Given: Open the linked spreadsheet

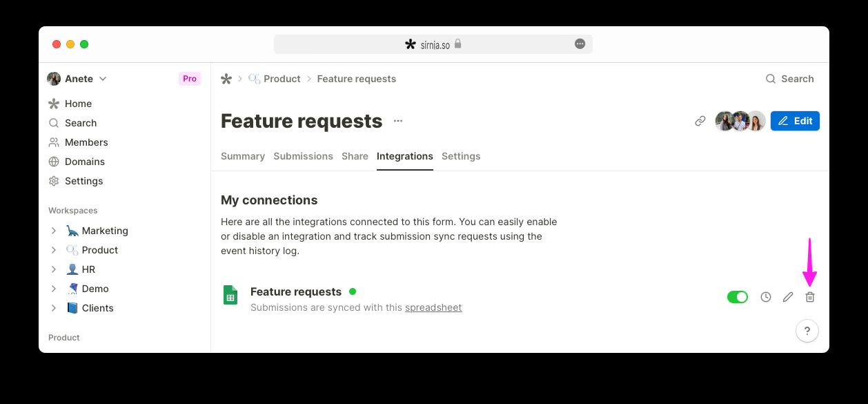Looking at the screenshot, I should (433, 307).
